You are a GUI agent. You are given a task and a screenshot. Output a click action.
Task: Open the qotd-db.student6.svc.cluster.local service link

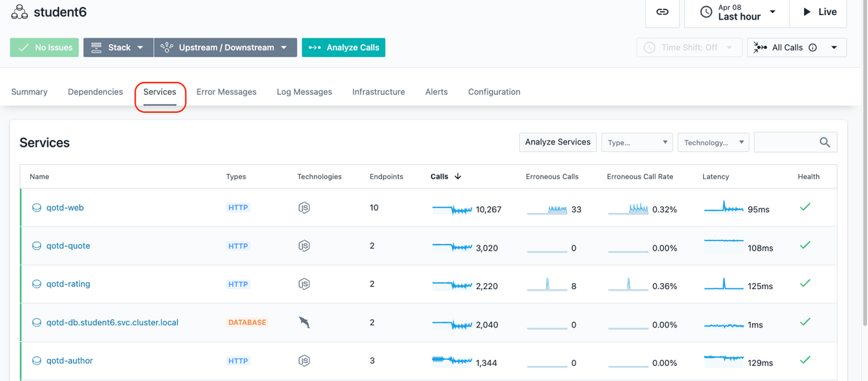click(x=112, y=322)
